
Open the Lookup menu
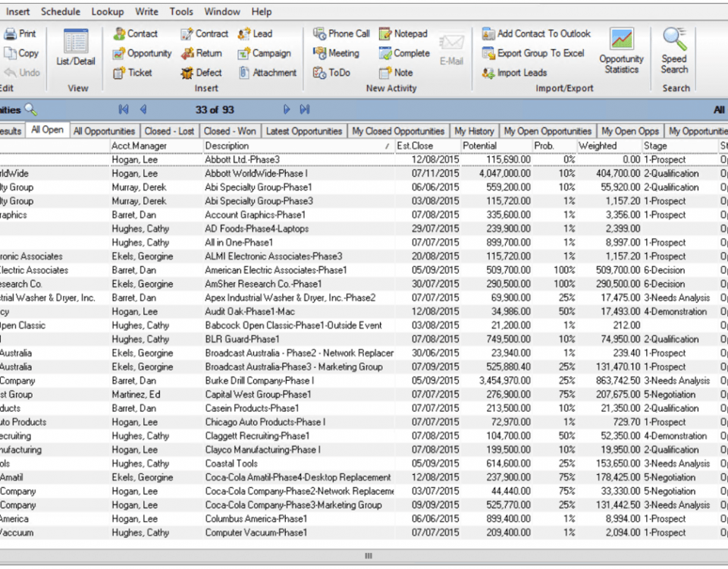107,11
